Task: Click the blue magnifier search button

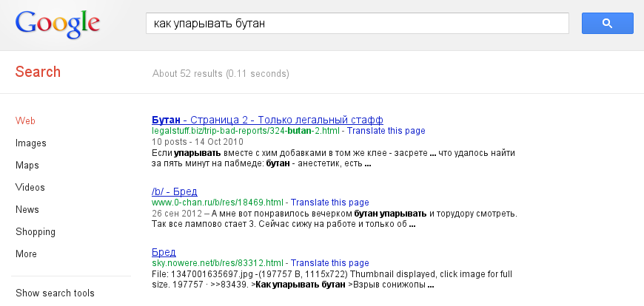Action: click(608, 23)
